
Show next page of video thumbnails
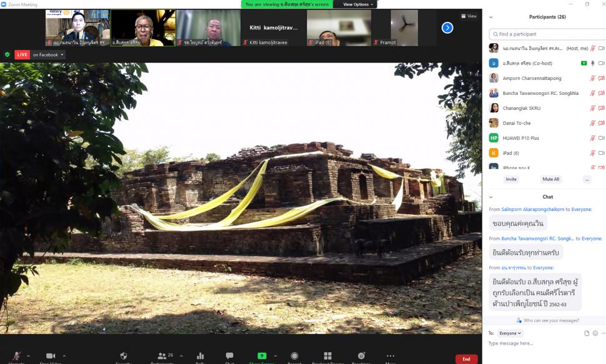coord(447,28)
